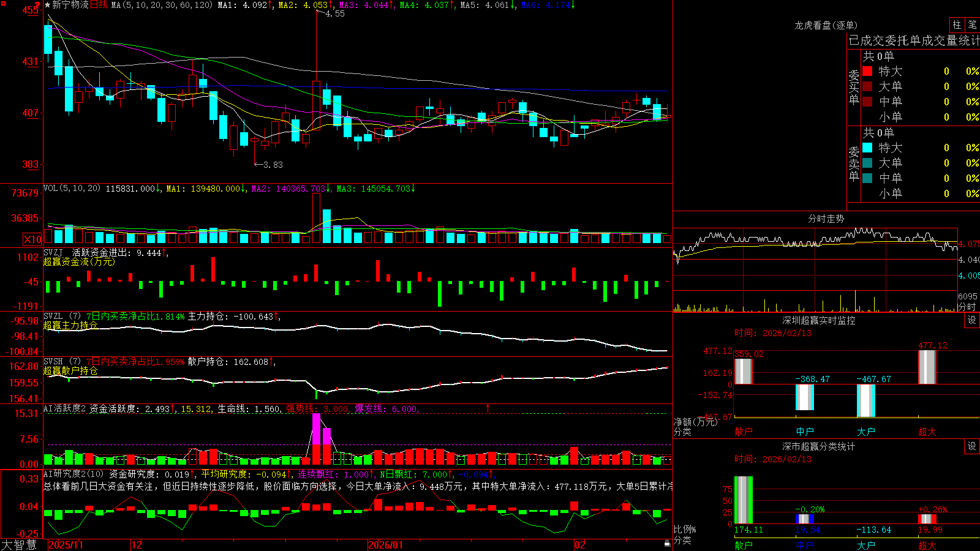This screenshot has height=551, width=980.
Task: Click the tallest volume bar in VOL panel
Action: (317, 218)
